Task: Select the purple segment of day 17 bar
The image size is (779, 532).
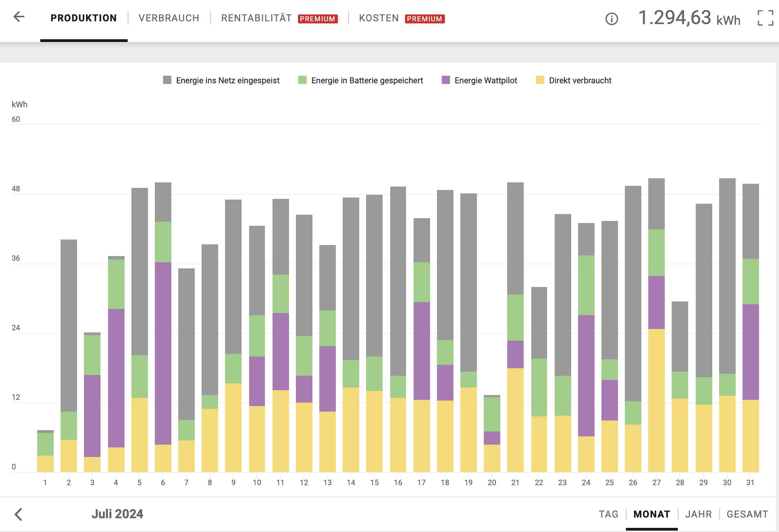Action: (422, 351)
